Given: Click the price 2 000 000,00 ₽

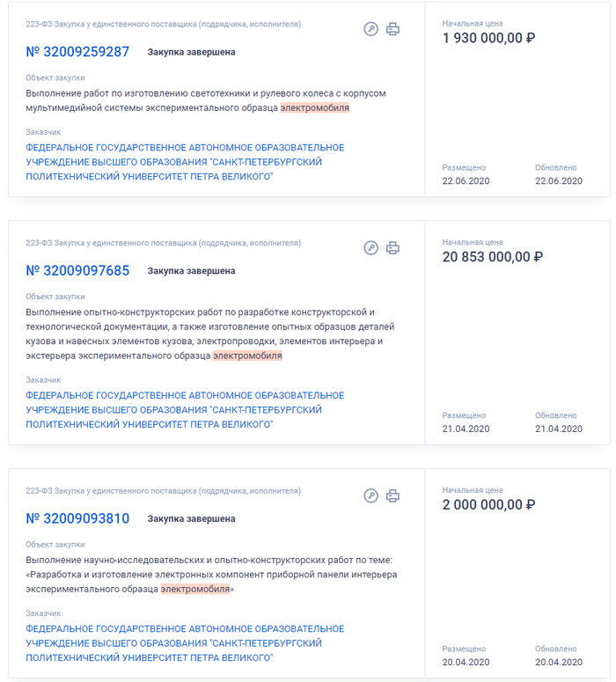Looking at the screenshot, I should [488, 504].
